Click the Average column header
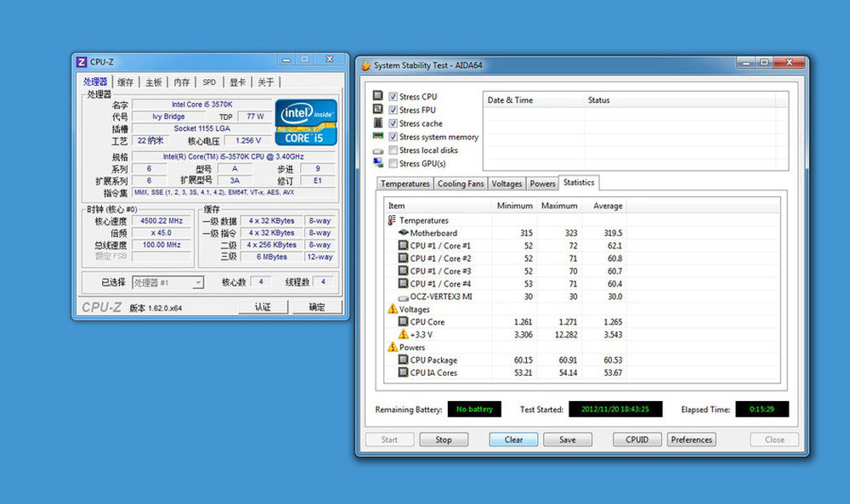850x504 pixels. [603, 206]
